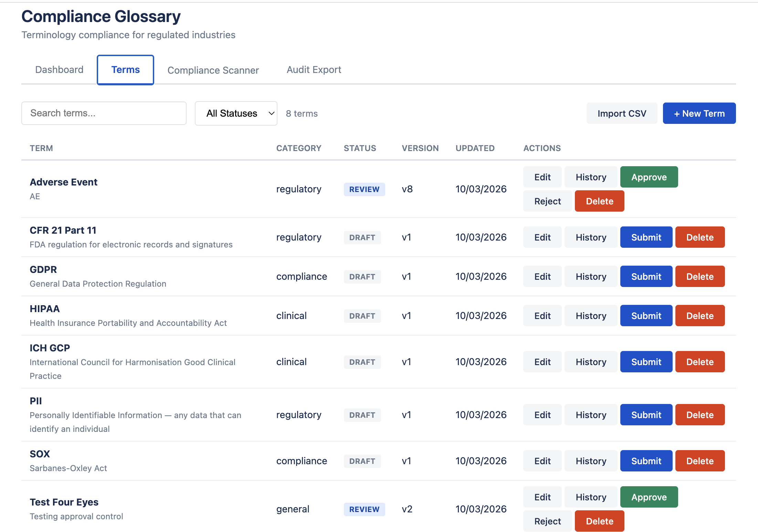The height and width of the screenshot is (532, 758).
Task: Go to the Audit Export tab
Action: [314, 70]
